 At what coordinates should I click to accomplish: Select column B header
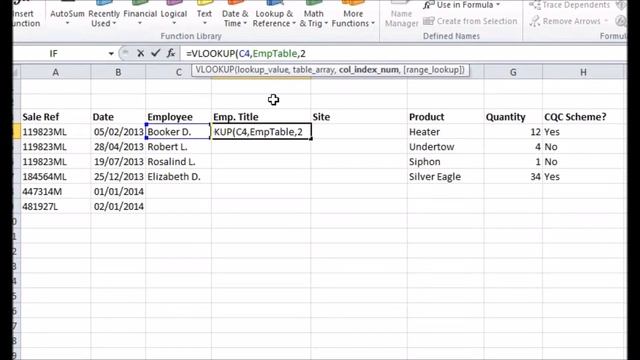point(118,72)
